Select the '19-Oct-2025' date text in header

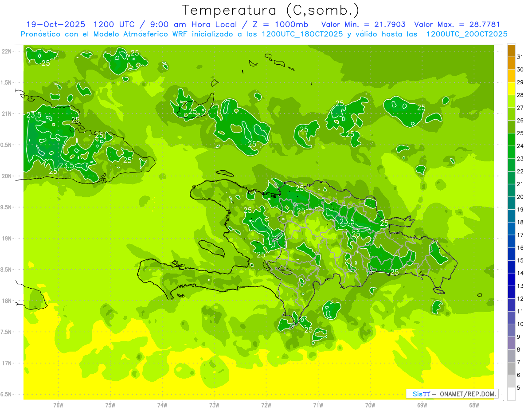tap(55, 24)
